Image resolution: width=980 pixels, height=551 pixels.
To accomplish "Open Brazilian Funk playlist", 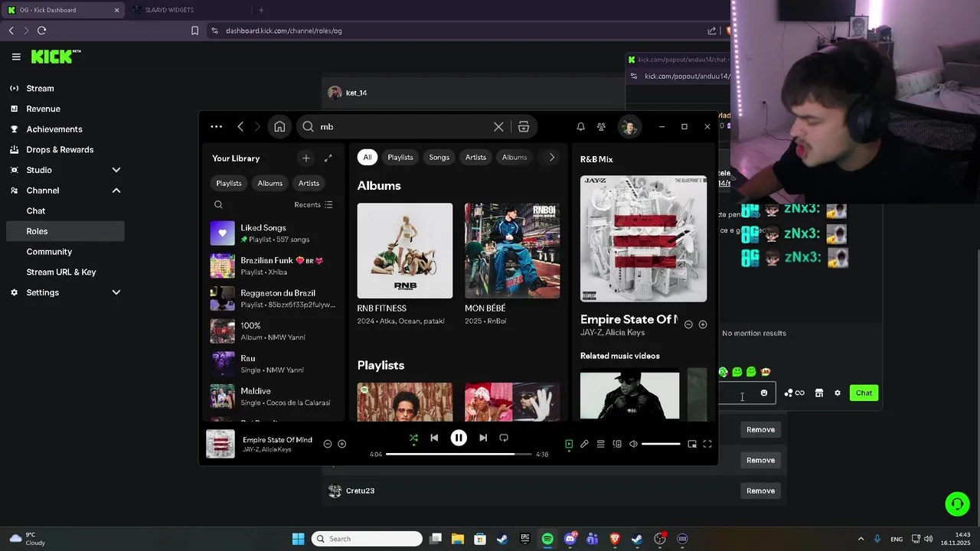I will 273,266.
